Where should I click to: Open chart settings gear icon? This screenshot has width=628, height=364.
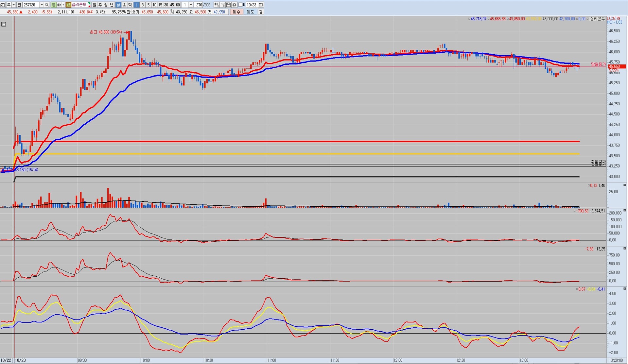click(x=234, y=5)
